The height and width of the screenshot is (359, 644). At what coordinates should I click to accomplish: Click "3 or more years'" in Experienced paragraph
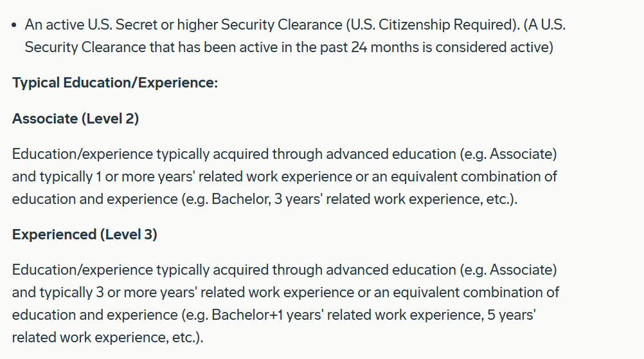click(147, 292)
